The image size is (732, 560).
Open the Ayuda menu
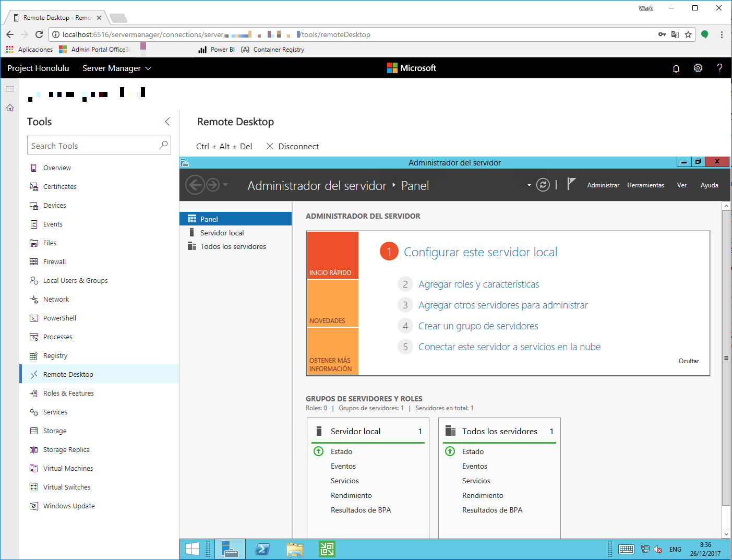(709, 185)
